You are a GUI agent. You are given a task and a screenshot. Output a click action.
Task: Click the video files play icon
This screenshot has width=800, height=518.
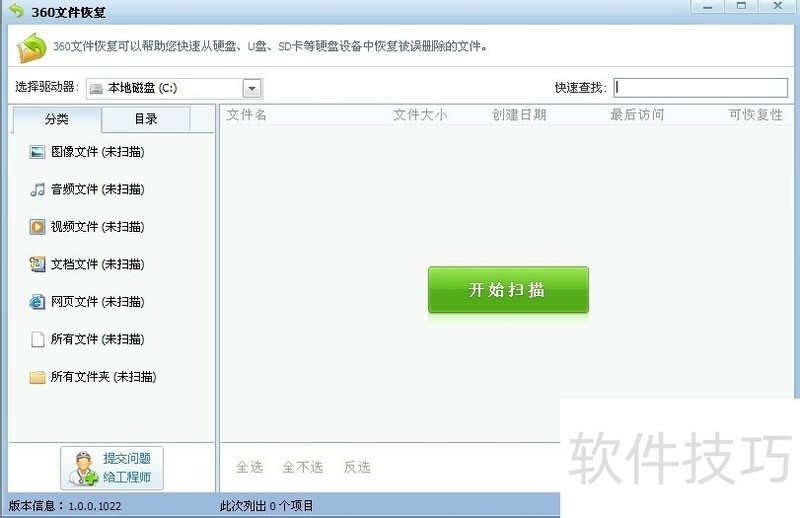tap(37, 227)
